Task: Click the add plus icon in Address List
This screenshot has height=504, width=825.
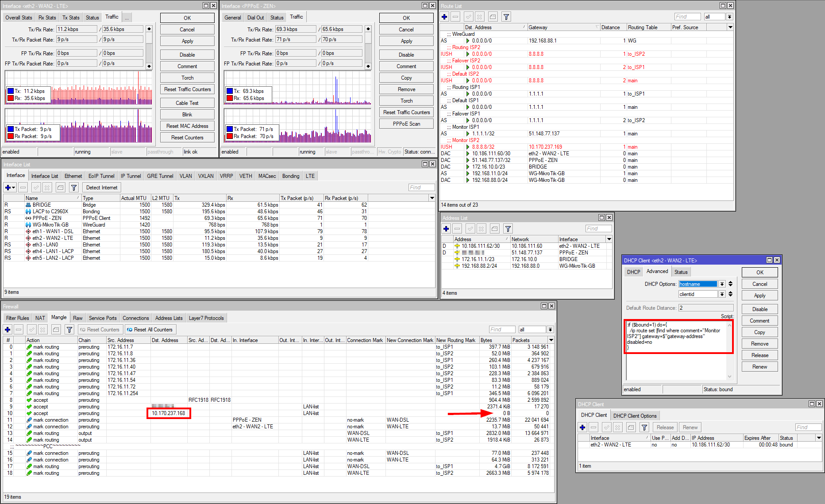Action: (x=446, y=229)
